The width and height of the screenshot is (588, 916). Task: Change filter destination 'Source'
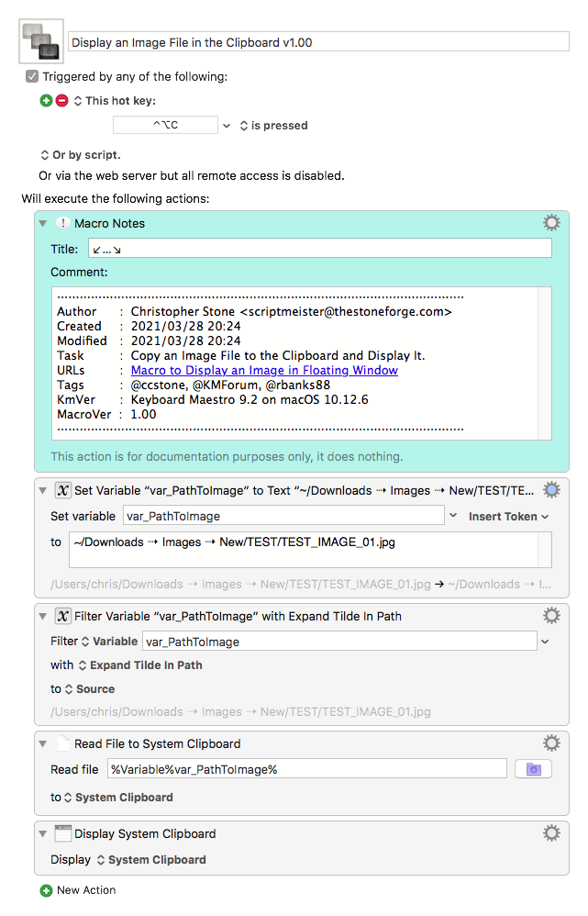pos(89,689)
